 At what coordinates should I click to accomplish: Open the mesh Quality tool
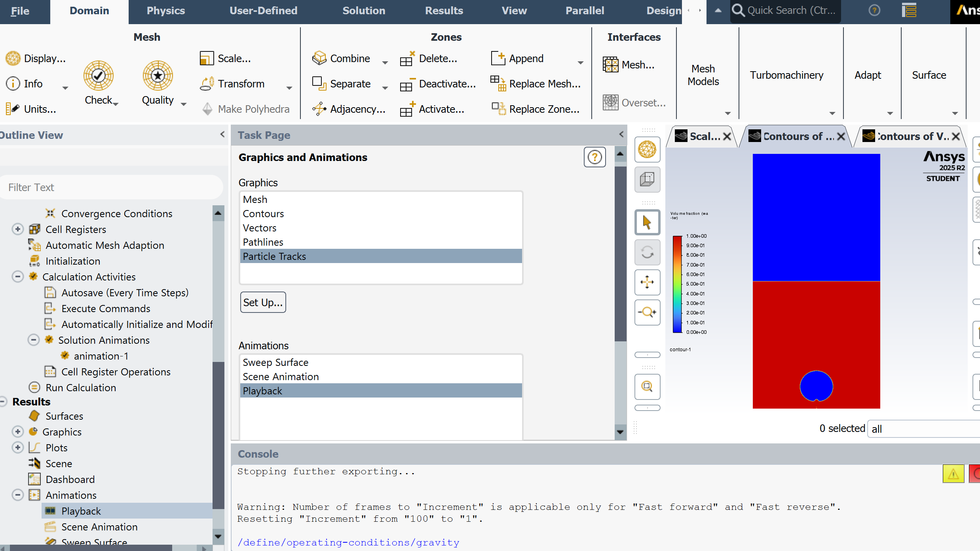pyautogui.click(x=158, y=76)
